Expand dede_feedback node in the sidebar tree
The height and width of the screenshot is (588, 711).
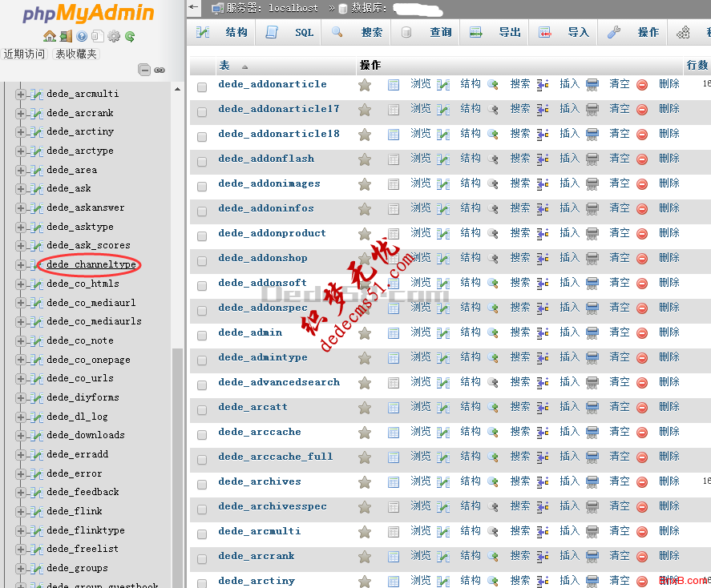tap(20, 493)
